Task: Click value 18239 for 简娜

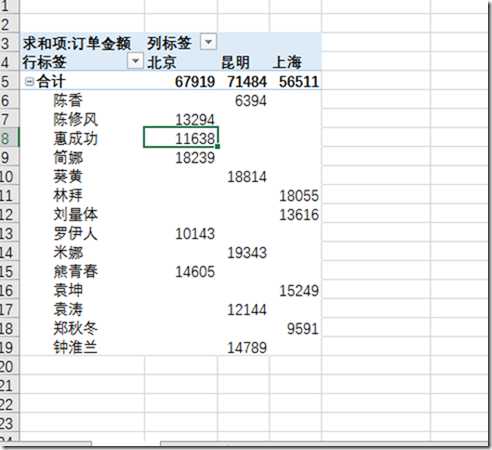Action: (195, 158)
